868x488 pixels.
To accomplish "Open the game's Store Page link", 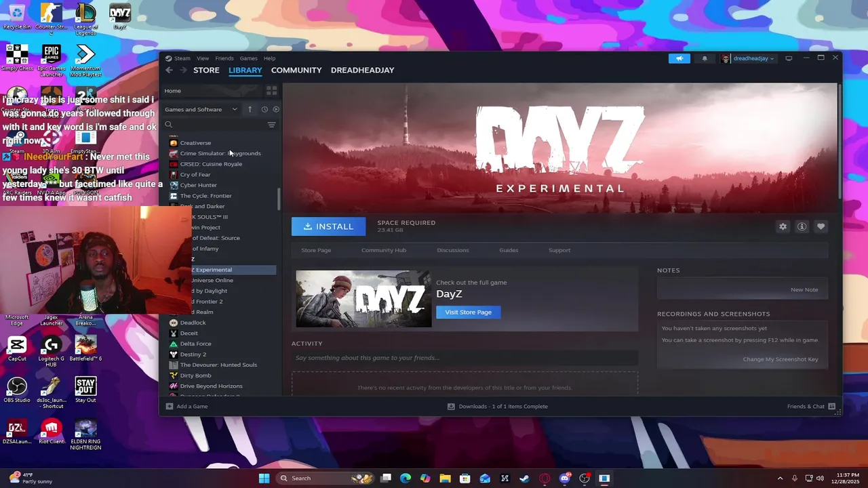I will [316, 250].
